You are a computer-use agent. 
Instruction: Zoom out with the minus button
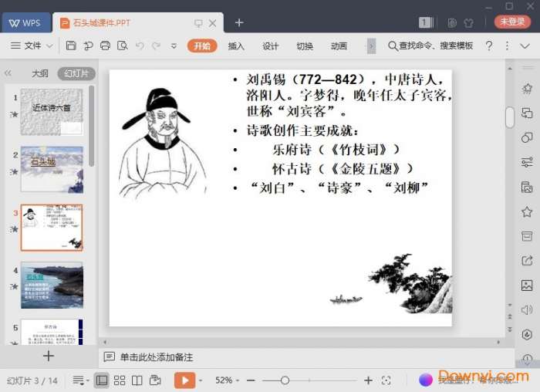251,380
